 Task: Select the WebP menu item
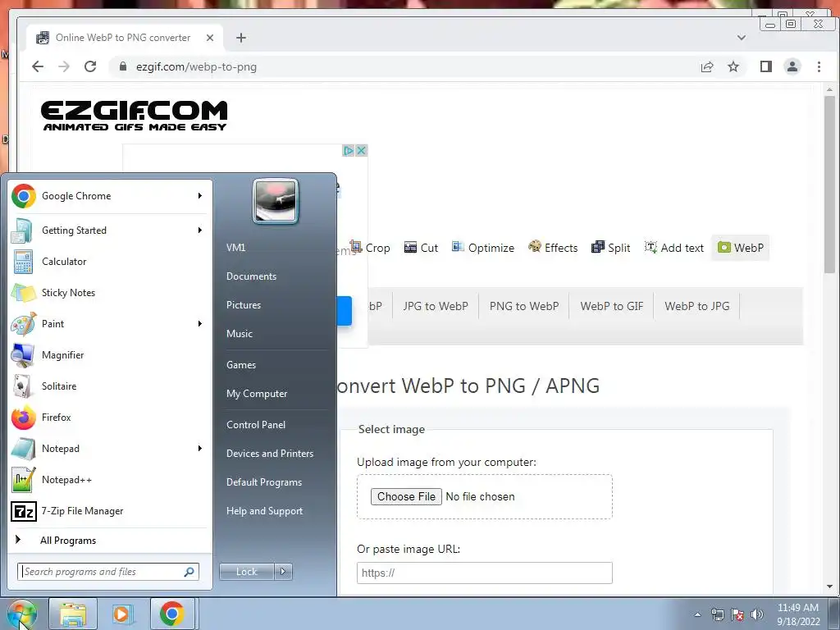(741, 248)
